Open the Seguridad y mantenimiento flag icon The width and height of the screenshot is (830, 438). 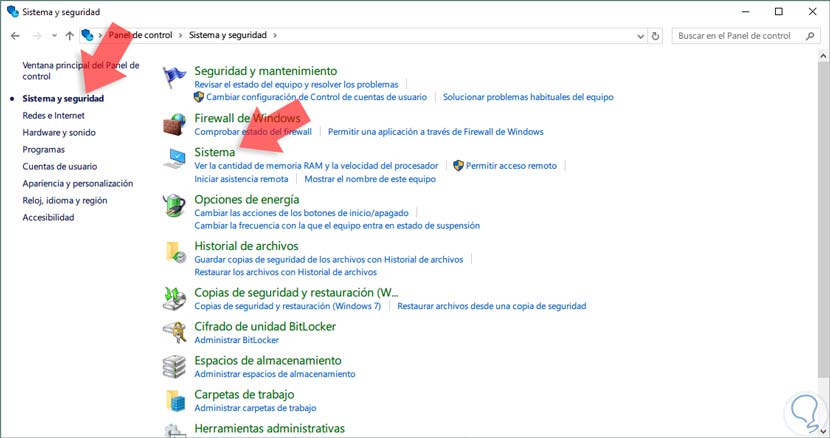[174, 77]
